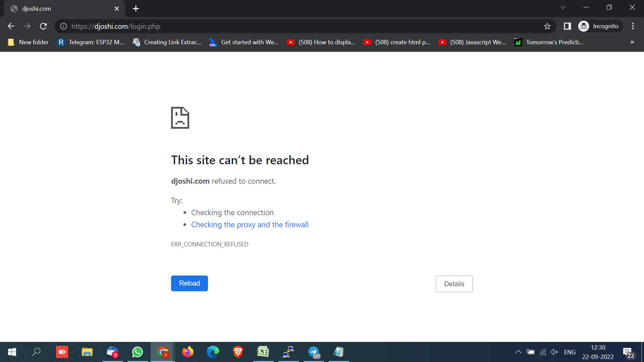Click the page reload icon in toolbar
The width and height of the screenshot is (644, 362).
pos(43,26)
